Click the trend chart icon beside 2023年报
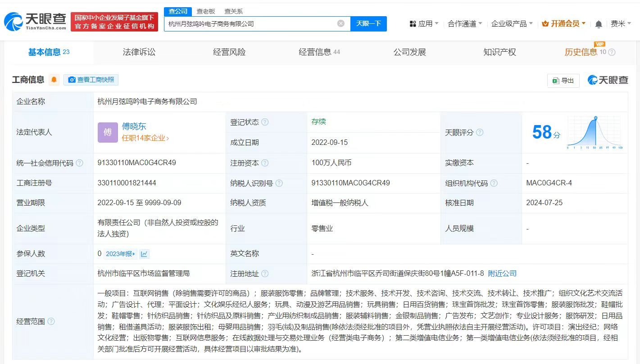Screen dimensions: 640x364 point(144,253)
